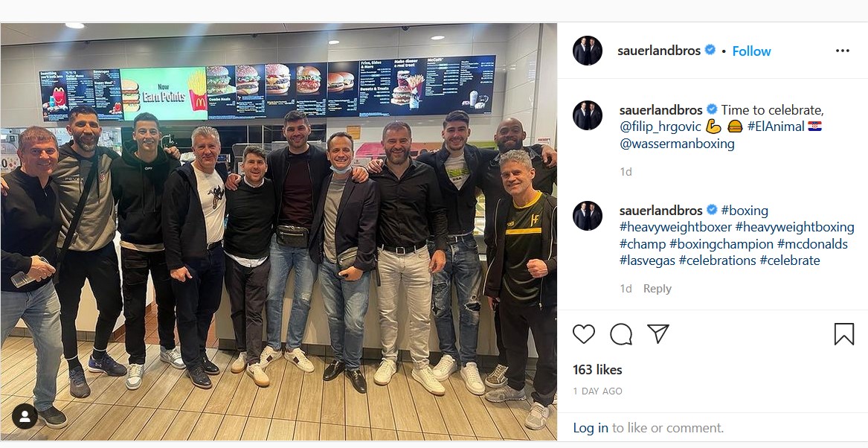This screenshot has height=448, width=868.
Task: Open sauerlandbros header profile picture
Action: (588, 51)
